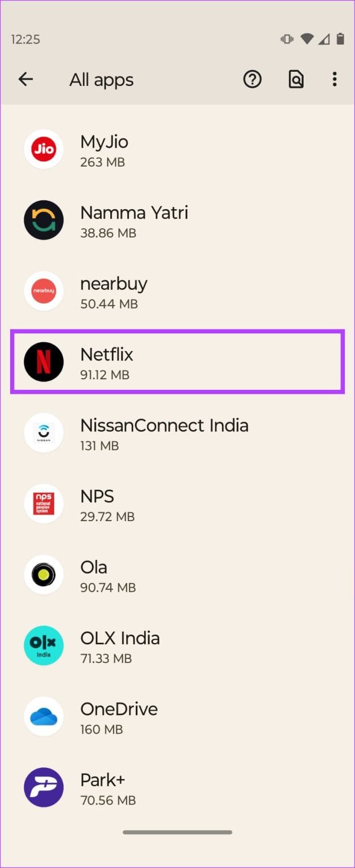
Task: Select the OneDrive cloud icon
Action: (44, 717)
